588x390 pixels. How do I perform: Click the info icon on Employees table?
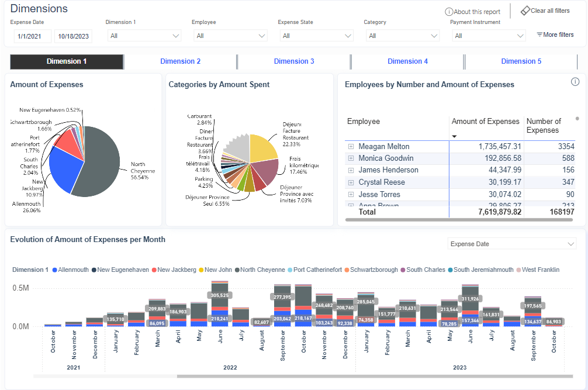point(575,82)
